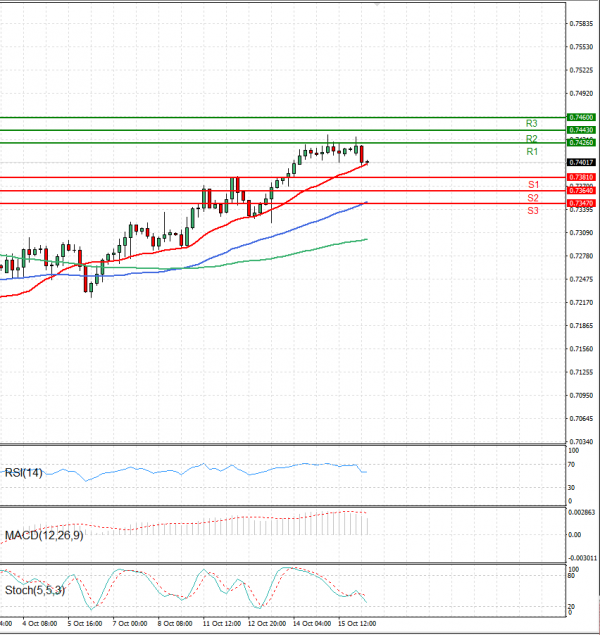This screenshot has width=600, height=635.
Task: Click the RSI(14) indicator label
Action: [23, 473]
